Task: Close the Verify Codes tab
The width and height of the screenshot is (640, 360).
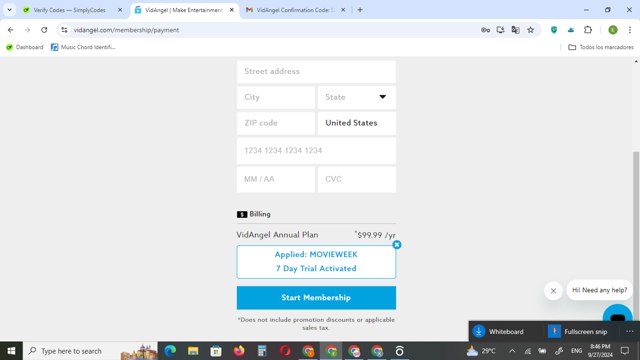Action: [120, 10]
